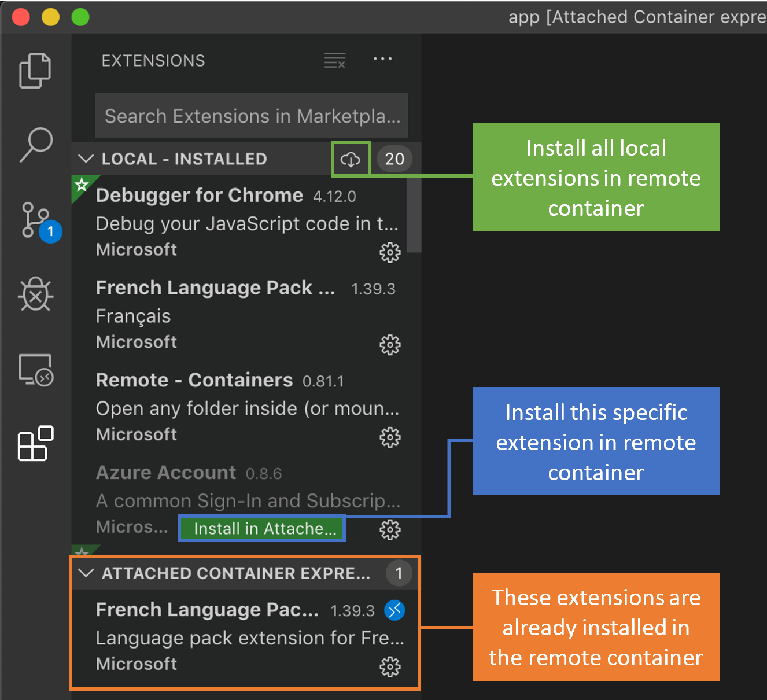Open settings gear for Debugger for Chrome

pyautogui.click(x=390, y=252)
